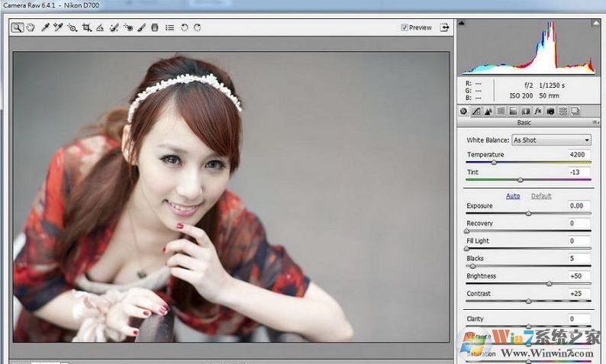Adjust the Recovery slider handle

tap(467, 230)
